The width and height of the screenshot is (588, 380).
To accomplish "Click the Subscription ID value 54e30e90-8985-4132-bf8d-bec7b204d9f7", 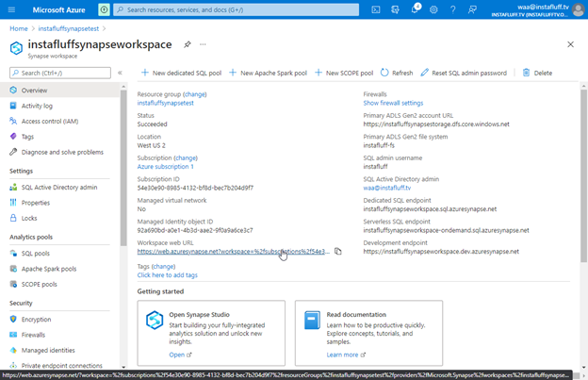I will 195,188.
